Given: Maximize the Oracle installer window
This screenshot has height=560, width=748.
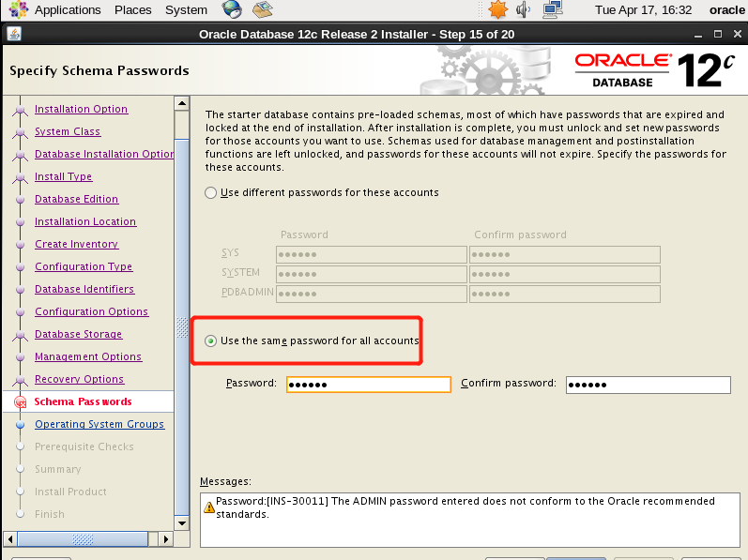Looking at the screenshot, I should click(717, 34).
